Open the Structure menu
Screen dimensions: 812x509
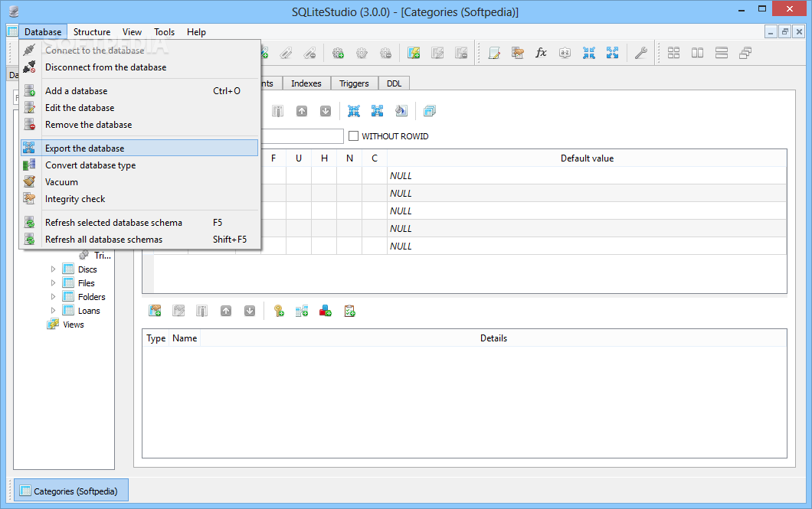pos(92,32)
